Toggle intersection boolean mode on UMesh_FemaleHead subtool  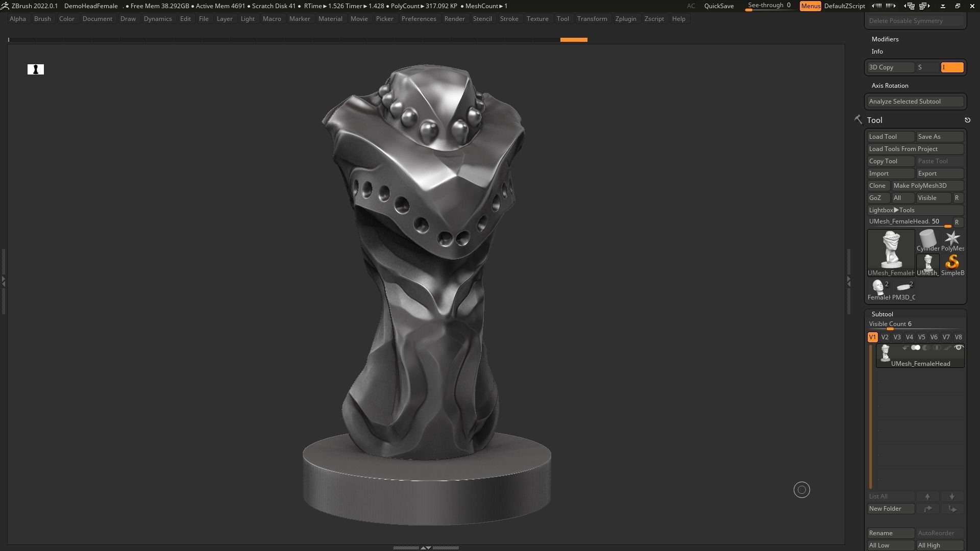click(937, 348)
